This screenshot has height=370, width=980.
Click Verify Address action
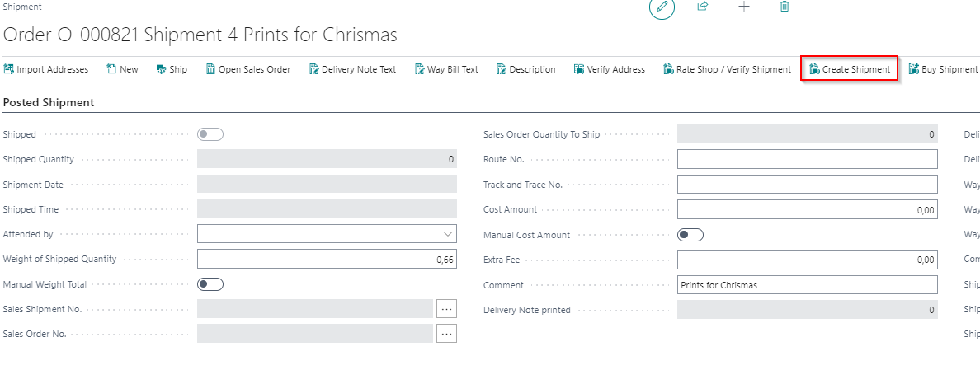click(x=610, y=69)
